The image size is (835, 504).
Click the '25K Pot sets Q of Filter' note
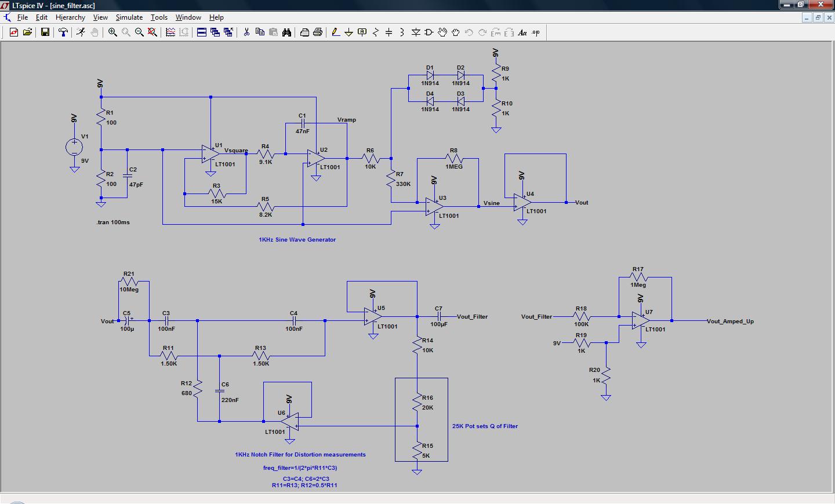click(485, 426)
